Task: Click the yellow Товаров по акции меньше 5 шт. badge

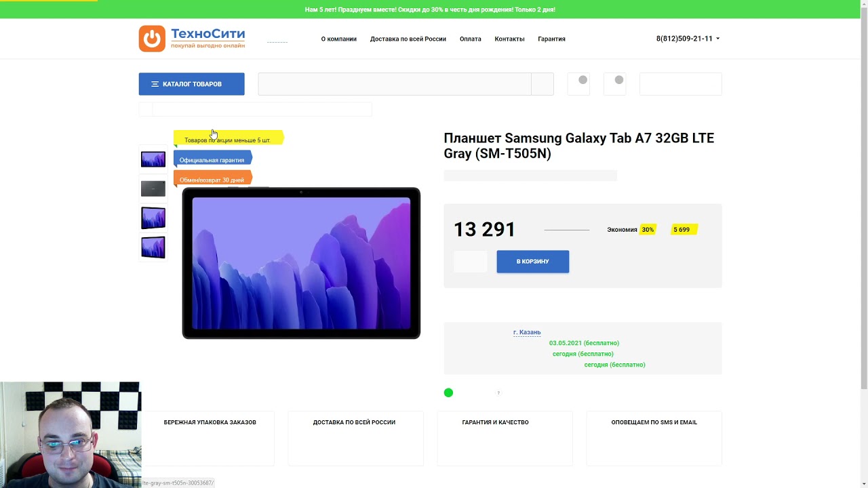Action: coord(228,139)
